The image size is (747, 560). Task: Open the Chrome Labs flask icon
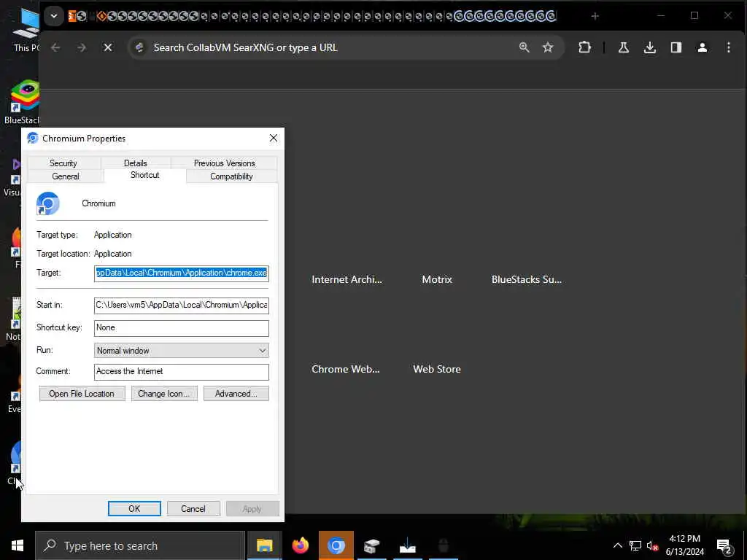coord(624,47)
